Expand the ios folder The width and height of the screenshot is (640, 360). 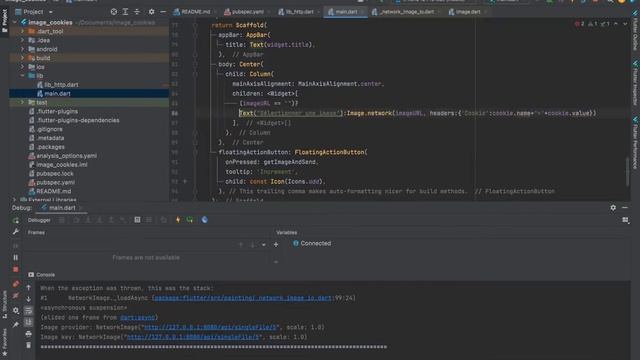click(22, 67)
